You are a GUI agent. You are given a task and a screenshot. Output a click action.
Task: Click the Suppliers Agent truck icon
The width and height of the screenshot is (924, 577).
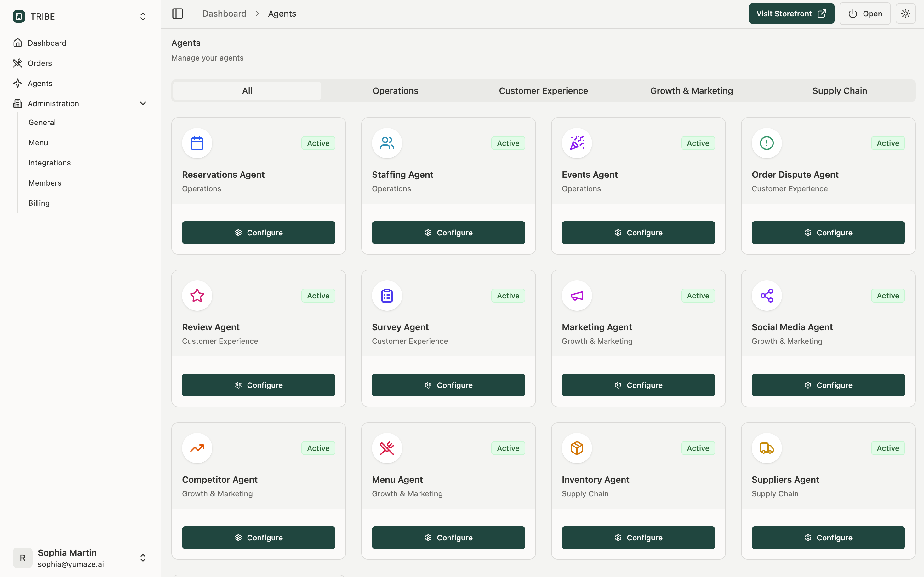(x=766, y=448)
